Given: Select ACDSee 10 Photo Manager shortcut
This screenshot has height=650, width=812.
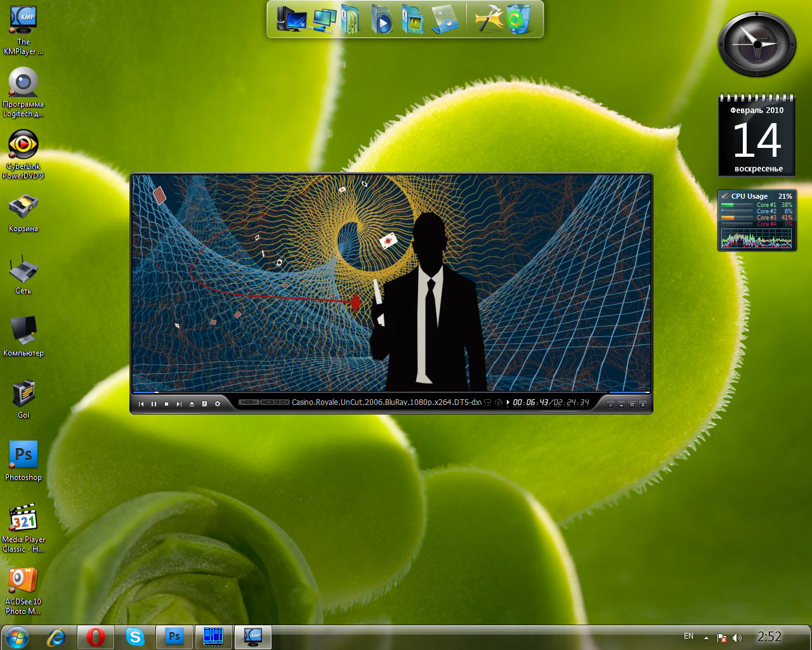Looking at the screenshot, I should pos(23,590).
